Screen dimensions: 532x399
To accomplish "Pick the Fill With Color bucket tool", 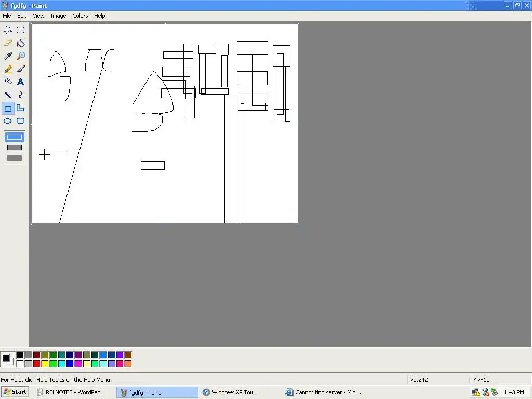I will click(21, 43).
